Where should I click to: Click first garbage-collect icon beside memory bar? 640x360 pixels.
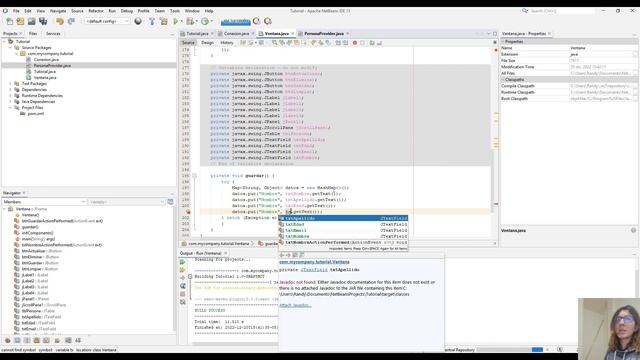pyautogui.click(x=256, y=21)
